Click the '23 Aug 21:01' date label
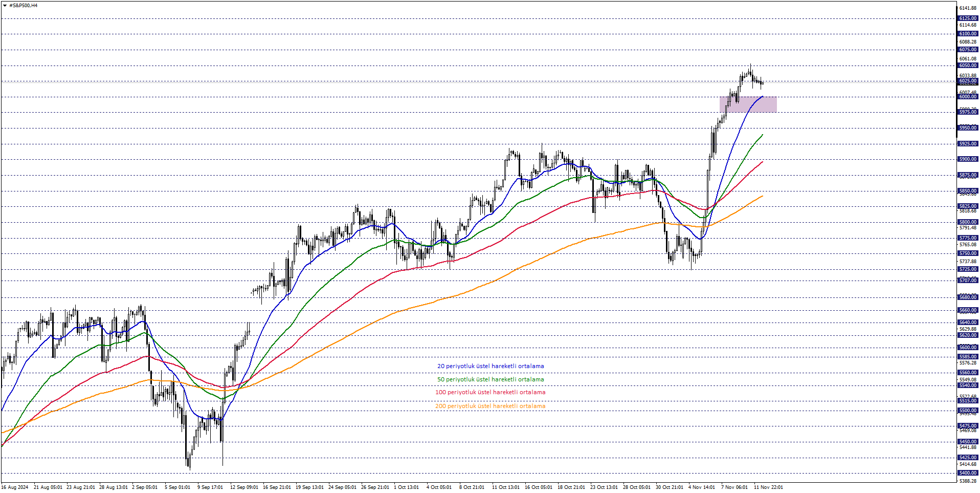The height and width of the screenshot is (493, 980). [x=81, y=487]
